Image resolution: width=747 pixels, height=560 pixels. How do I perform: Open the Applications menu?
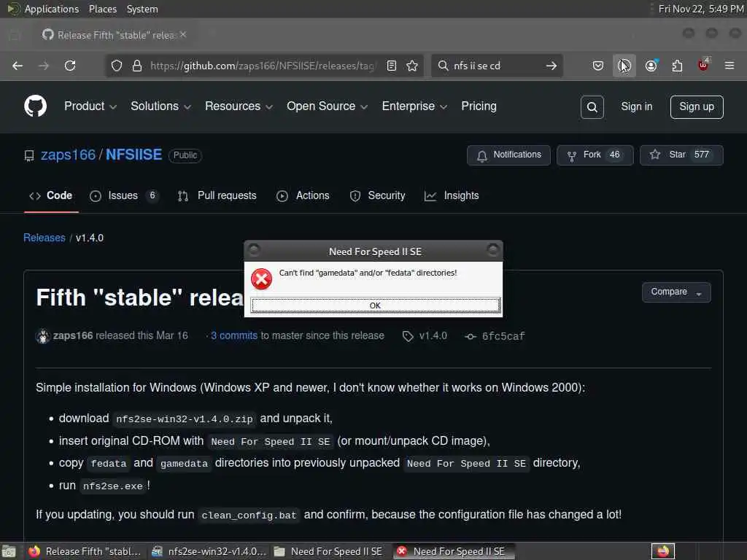coord(43,9)
